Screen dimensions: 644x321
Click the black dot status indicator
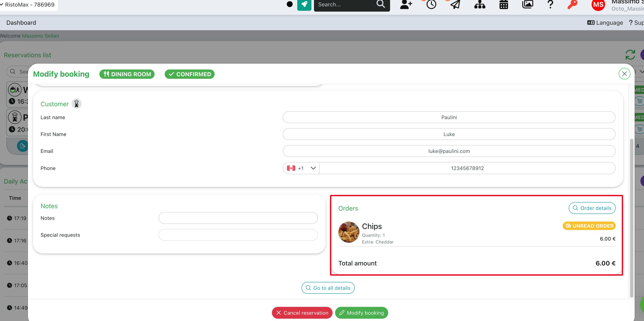click(x=289, y=4)
